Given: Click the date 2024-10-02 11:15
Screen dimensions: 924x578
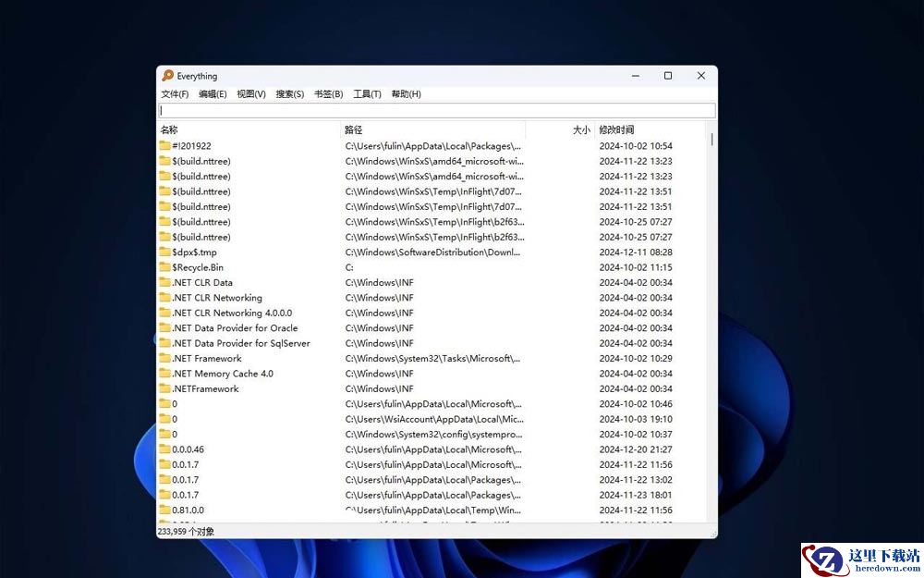Looking at the screenshot, I should tap(636, 268).
